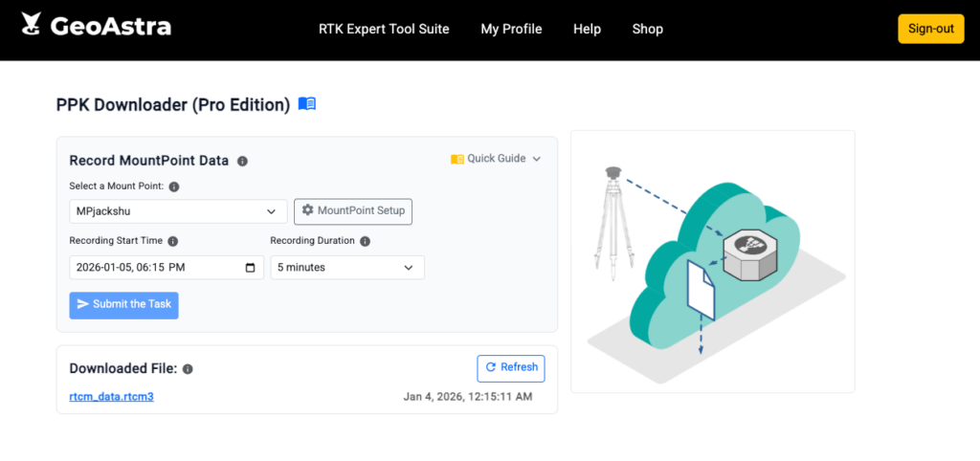Click info icon next to Recording Start Time

point(173,242)
